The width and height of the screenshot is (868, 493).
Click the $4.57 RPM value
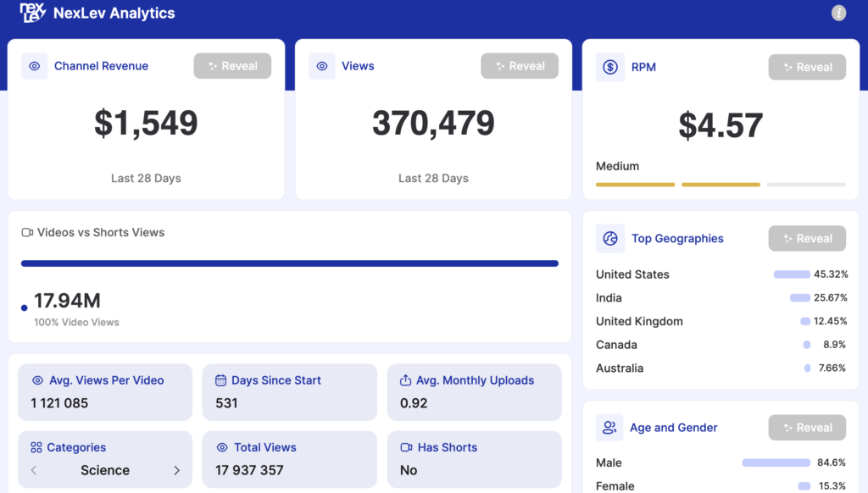721,125
